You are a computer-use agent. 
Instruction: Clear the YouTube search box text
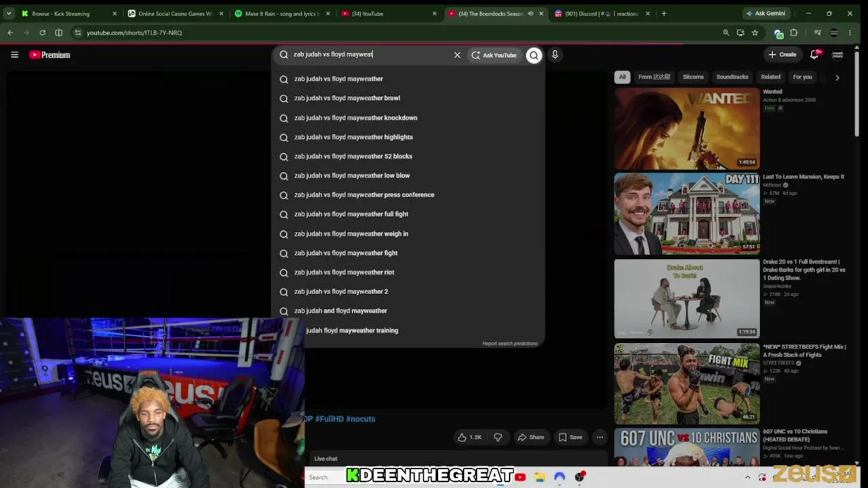point(457,55)
